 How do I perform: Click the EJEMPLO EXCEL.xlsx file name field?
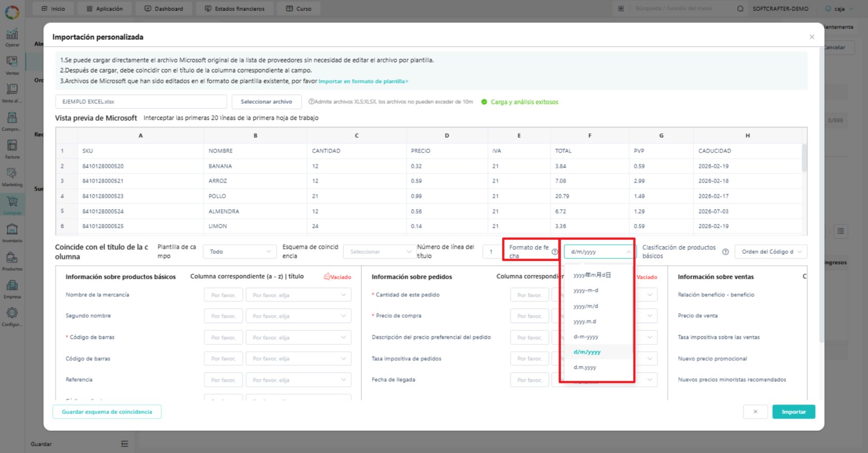(x=141, y=102)
